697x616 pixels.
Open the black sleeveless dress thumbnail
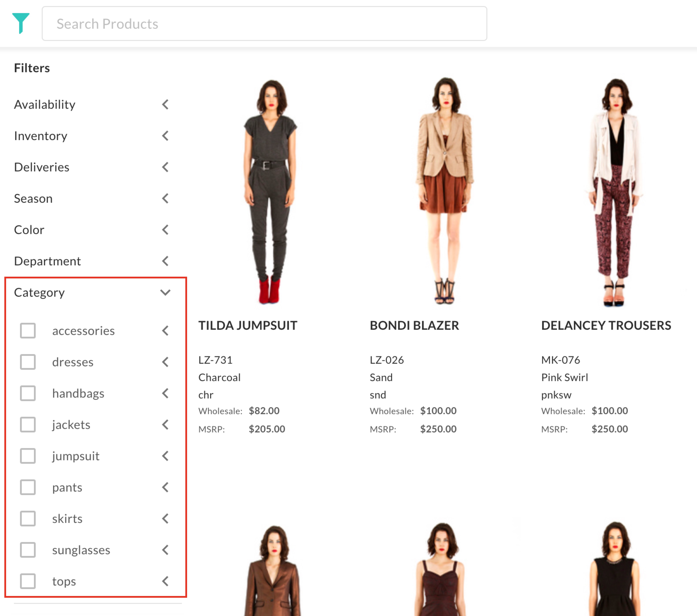[615, 568]
